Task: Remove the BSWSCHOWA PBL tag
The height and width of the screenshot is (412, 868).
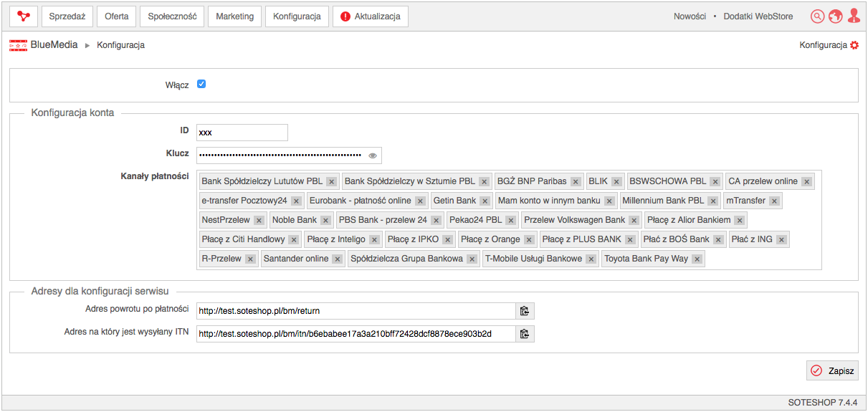Action: coord(715,182)
